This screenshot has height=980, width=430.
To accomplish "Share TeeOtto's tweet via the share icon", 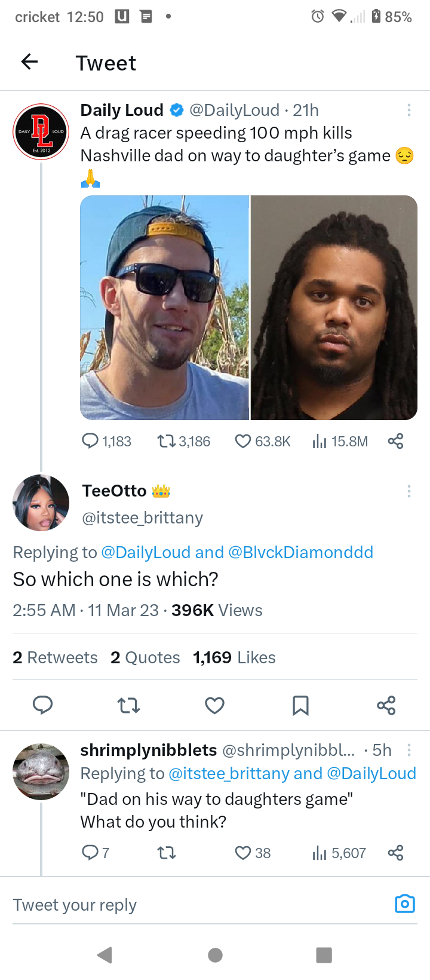I will (x=386, y=706).
